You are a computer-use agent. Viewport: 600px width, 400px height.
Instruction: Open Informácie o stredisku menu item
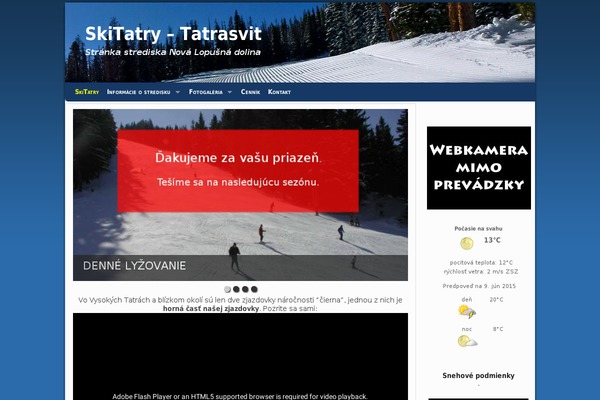[139, 92]
